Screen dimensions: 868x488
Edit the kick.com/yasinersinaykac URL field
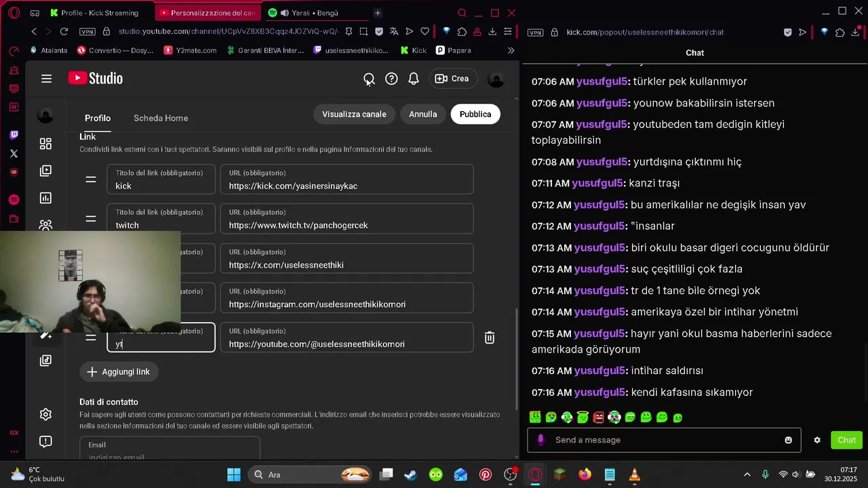(x=347, y=180)
